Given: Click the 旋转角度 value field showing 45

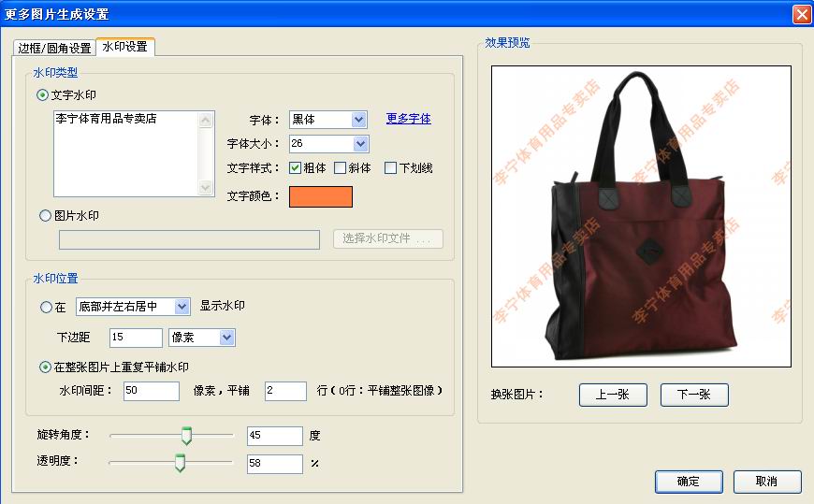Looking at the screenshot, I should (275, 436).
